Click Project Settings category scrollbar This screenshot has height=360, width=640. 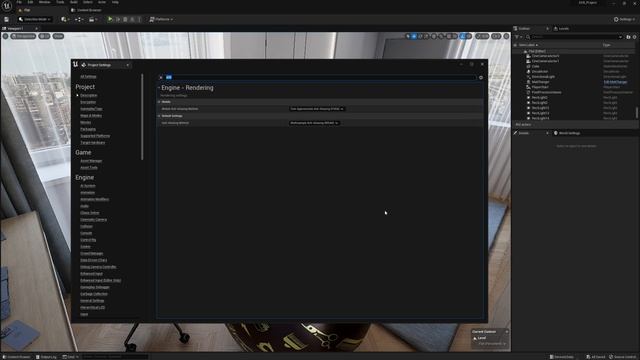(x=142, y=117)
